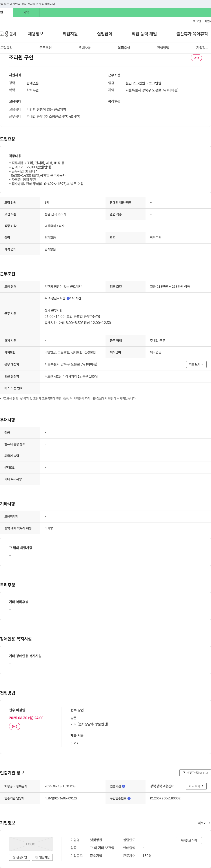
Task: Expand 지도 보기 for 근무 예정지
Action: tap(196, 364)
